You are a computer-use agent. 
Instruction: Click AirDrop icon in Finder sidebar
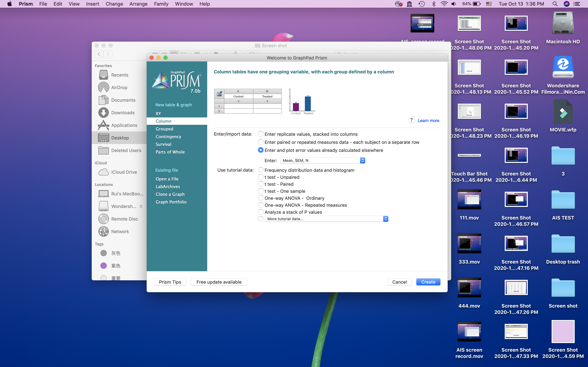click(x=103, y=87)
